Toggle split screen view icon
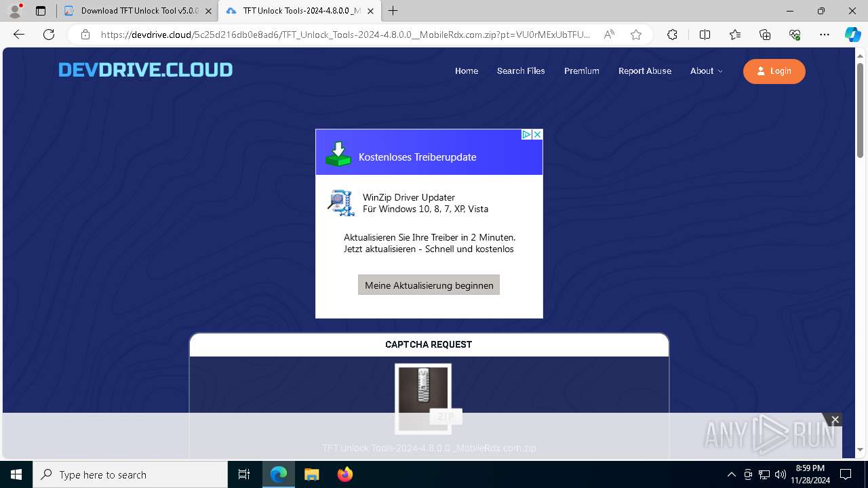Viewport: 868px width, 488px height. pos(705,35)
